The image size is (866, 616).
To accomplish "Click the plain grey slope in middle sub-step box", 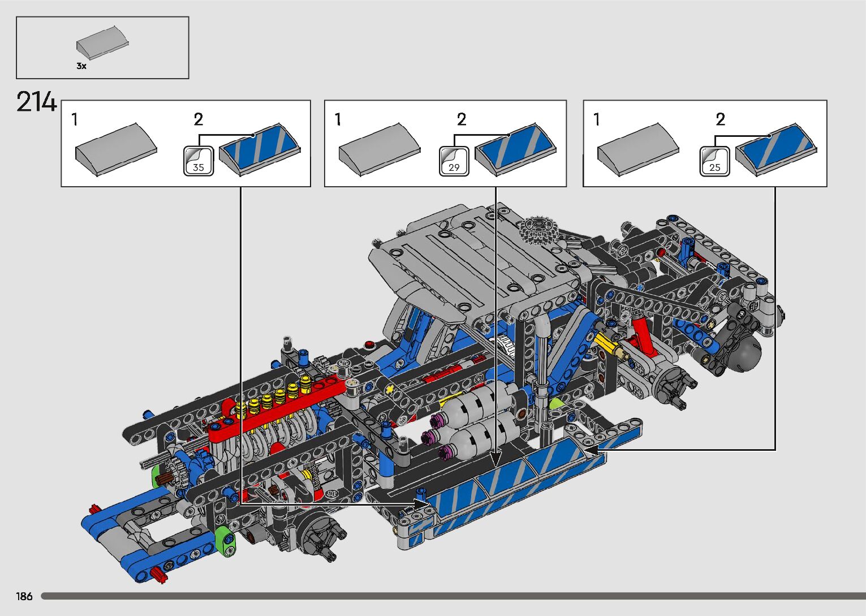I will tap(379, 149).
